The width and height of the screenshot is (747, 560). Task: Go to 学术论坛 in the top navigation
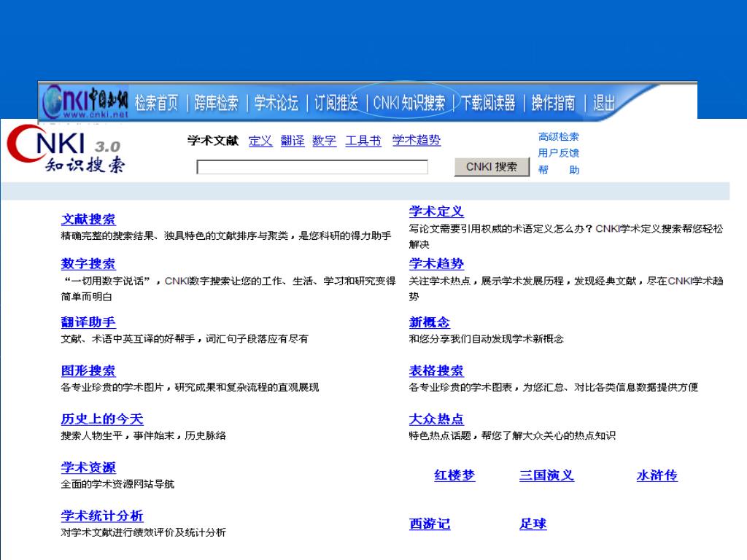click(x=276, y=102)
